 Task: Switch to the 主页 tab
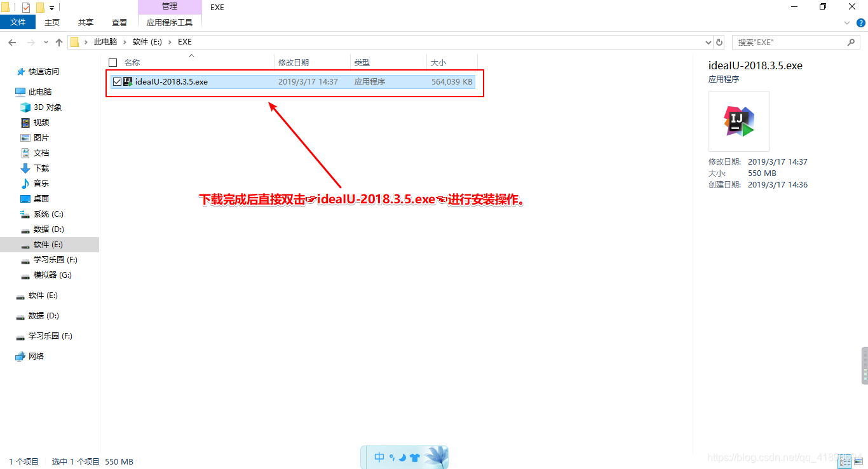(x=52, y=22)
